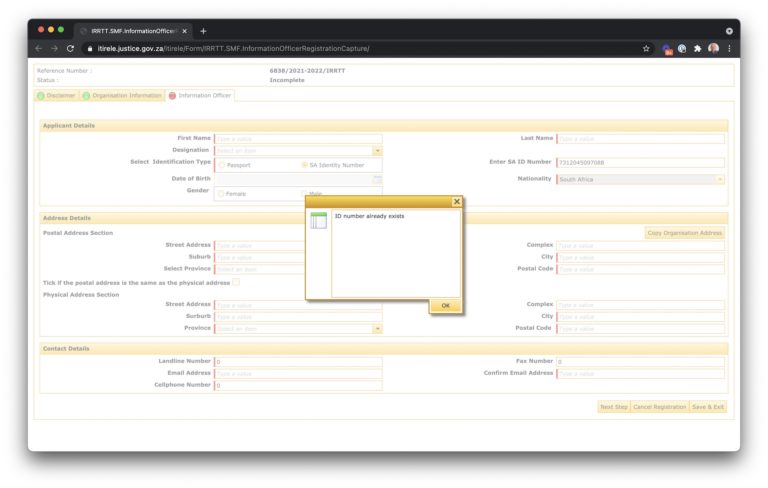This screenshot has height=488, width=768.
Task: Click the Last Name input field
Action: (x=640, y=139)
